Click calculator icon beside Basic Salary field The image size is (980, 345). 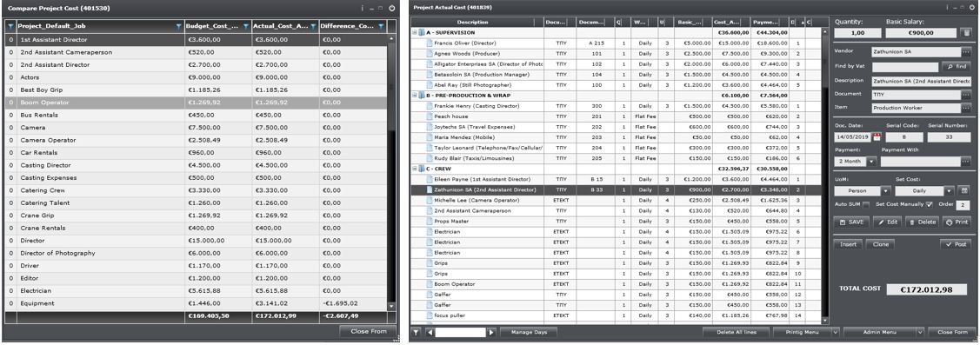pyautogui.click(x=966, y=33)
